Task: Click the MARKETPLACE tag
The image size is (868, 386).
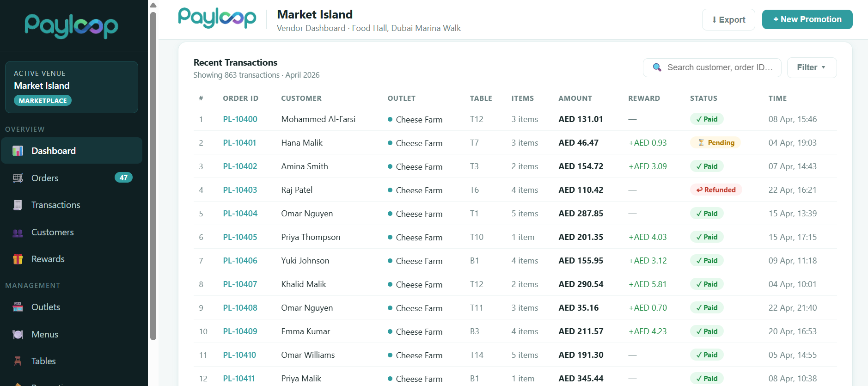Action: coord(43,100)
